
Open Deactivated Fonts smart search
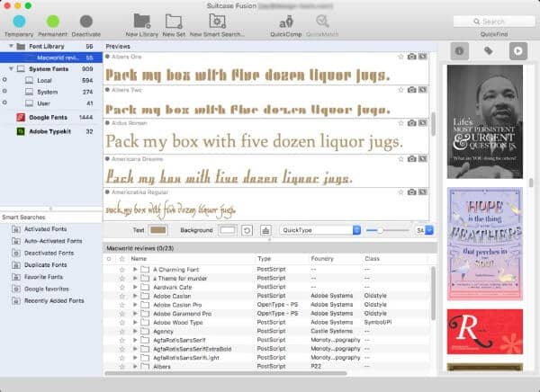pyautogui.click(x=49, y=253)
